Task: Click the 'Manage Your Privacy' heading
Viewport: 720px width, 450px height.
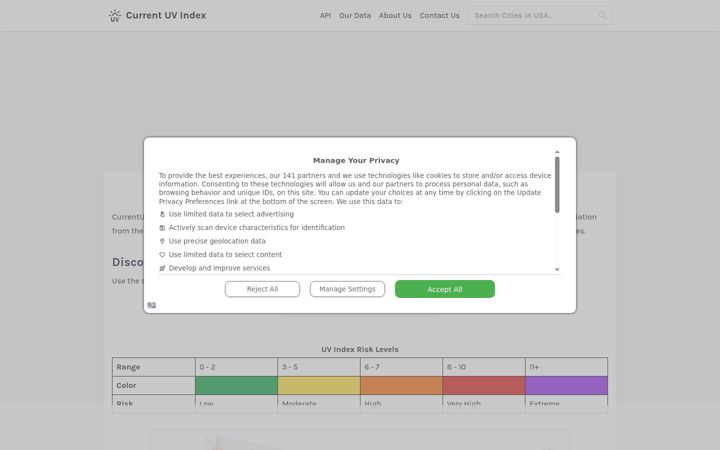Action: 356,161
